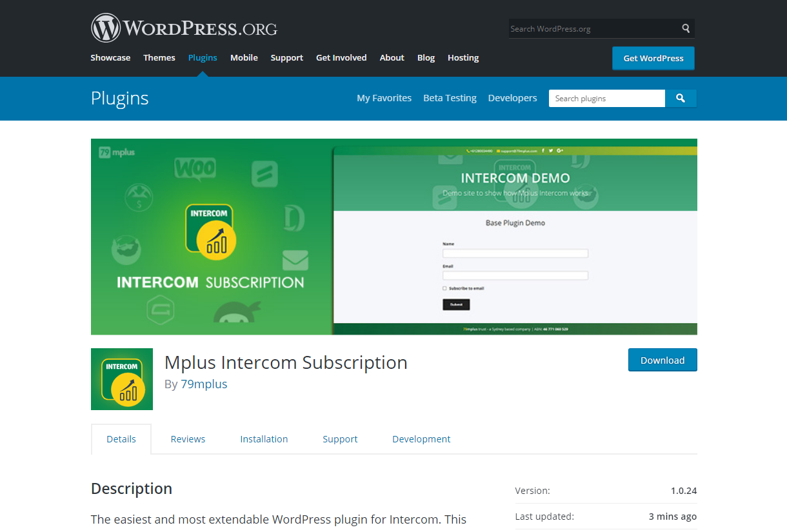Open the 79mplus author link
This screenshot has height=532, width=787.
pos(204,384)
